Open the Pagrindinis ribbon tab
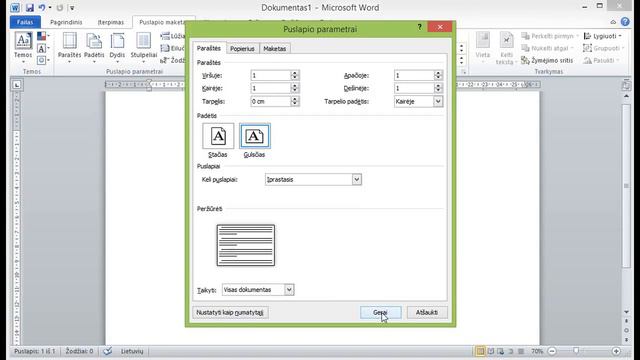 66,22
